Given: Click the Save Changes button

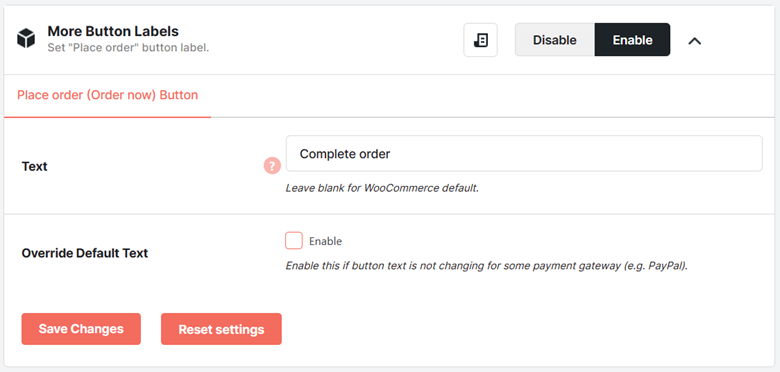Looking at the screenshot, I should (x=81, y=329).
